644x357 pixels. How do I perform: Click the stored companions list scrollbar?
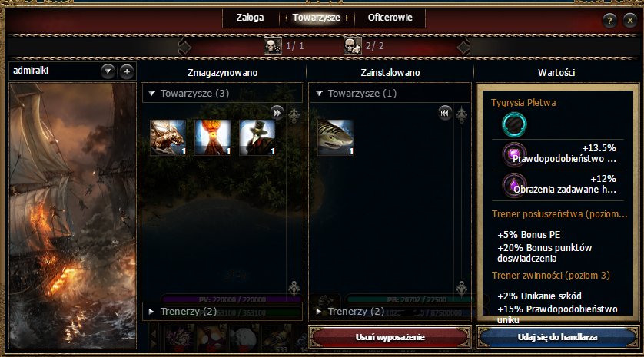click(x=294, y=201)
